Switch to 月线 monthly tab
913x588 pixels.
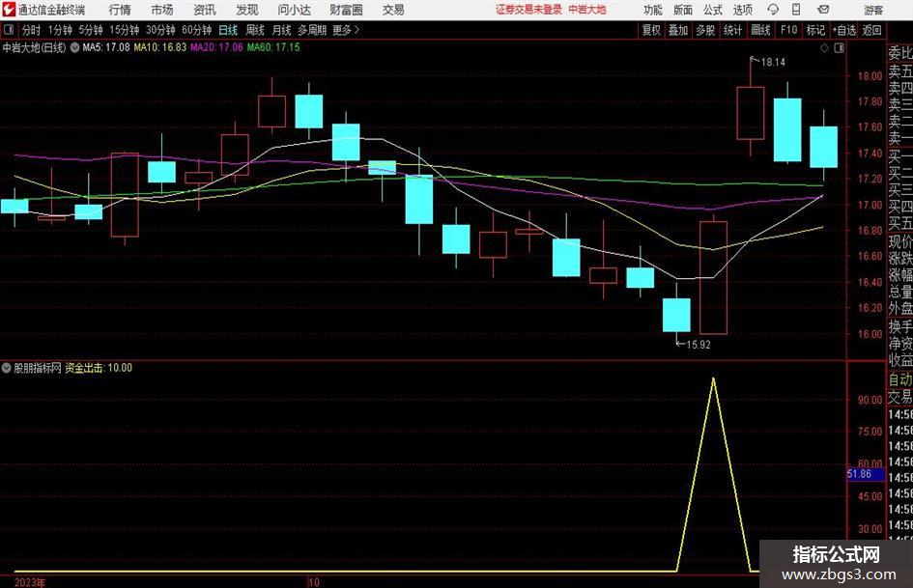282,30
